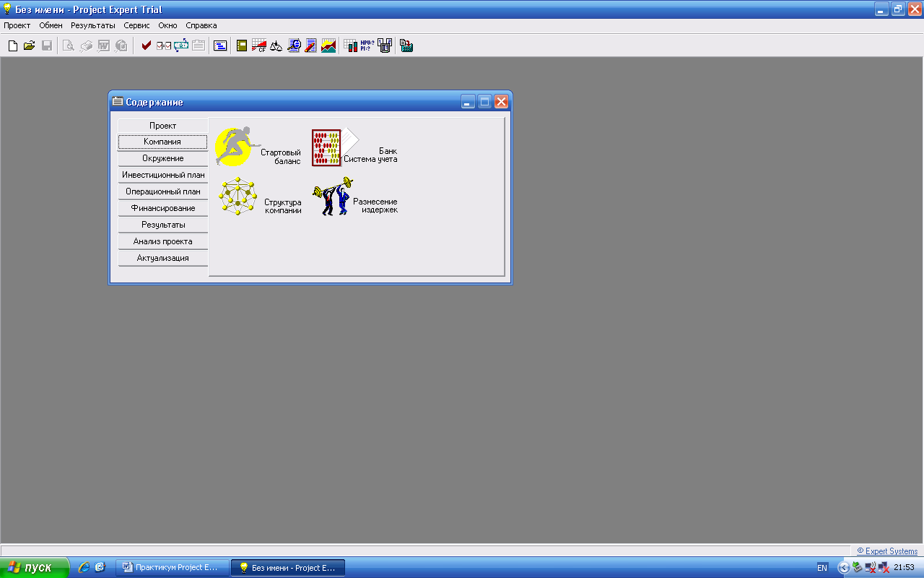Click the red checkmark toolbar icon
This screenshot has height=578, width=924.
(x=147, y=46)
